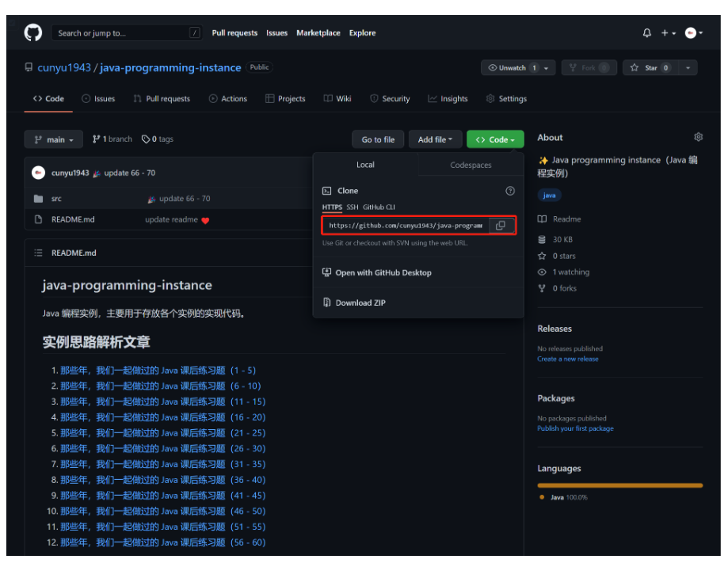Open the README outline list icon
The height and width of the screenshot is (563, 728).
click(x=38, y=253)
